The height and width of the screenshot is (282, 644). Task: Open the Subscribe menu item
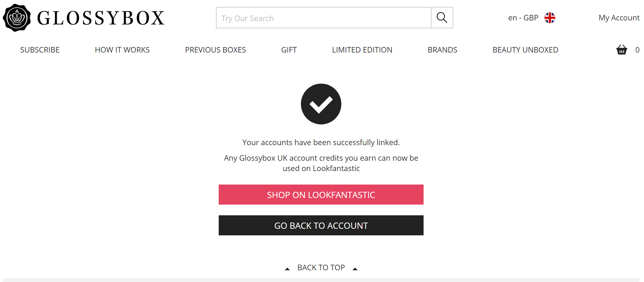tap(40, 50)
